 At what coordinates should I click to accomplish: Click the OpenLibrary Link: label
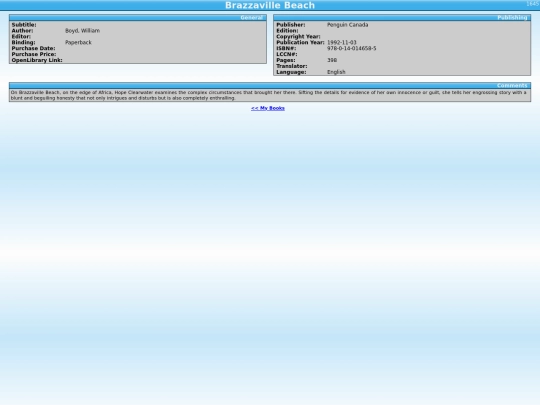click(37, 60)
